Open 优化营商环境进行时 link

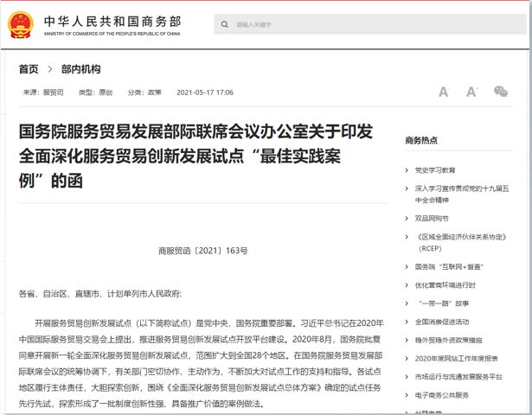pyautogui.click(x=445, y=285)
